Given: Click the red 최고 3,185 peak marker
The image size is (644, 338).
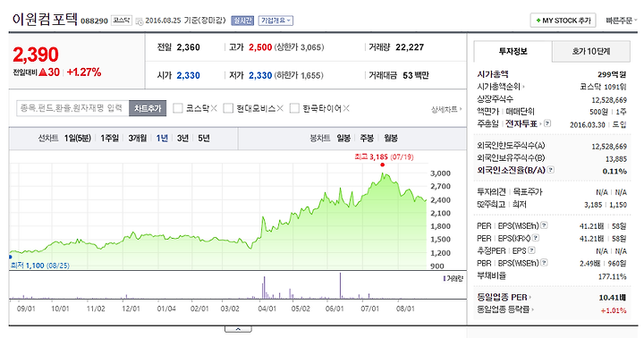Looking at the screenshot, I should coord(383,165).
